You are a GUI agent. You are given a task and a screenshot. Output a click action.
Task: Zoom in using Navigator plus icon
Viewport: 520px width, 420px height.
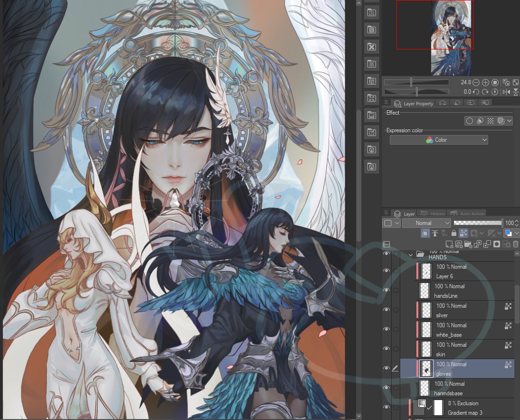tap(485, 82)
